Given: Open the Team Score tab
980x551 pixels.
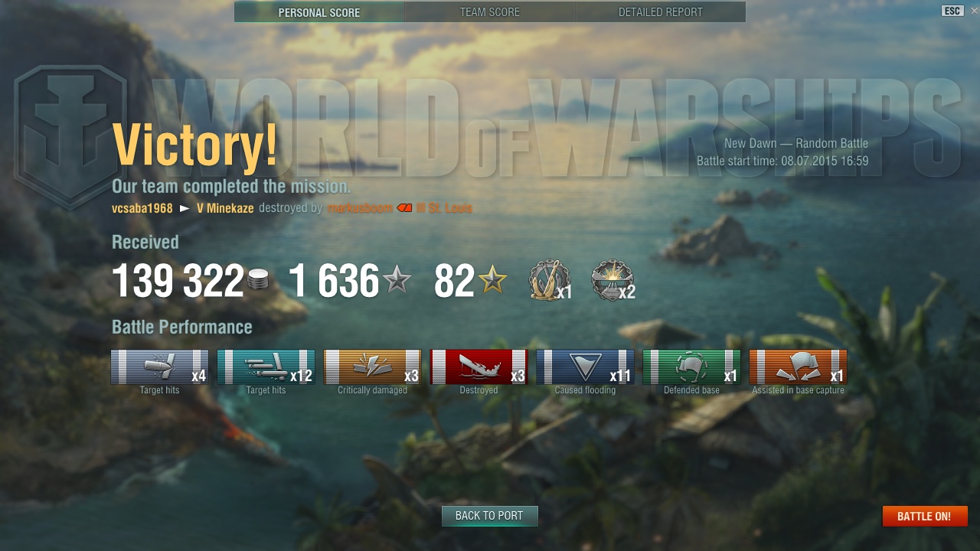Looking at the screenshot, I should coord(490,12).
